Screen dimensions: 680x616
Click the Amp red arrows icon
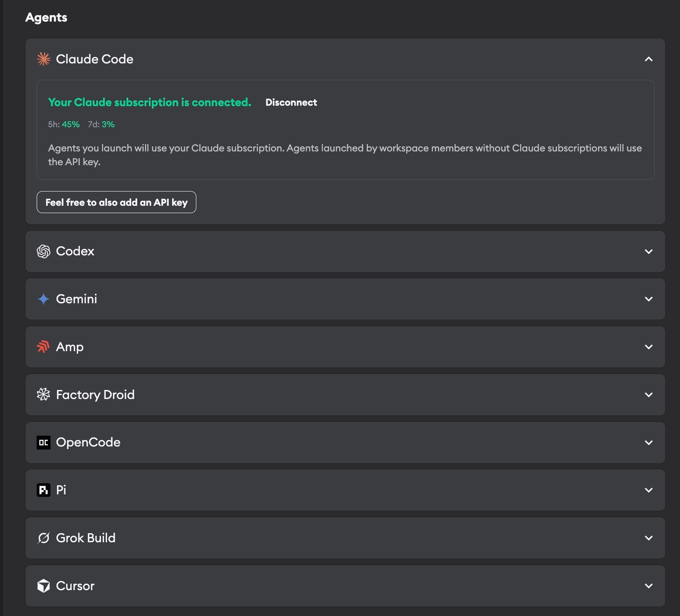[x=44, y=347]
